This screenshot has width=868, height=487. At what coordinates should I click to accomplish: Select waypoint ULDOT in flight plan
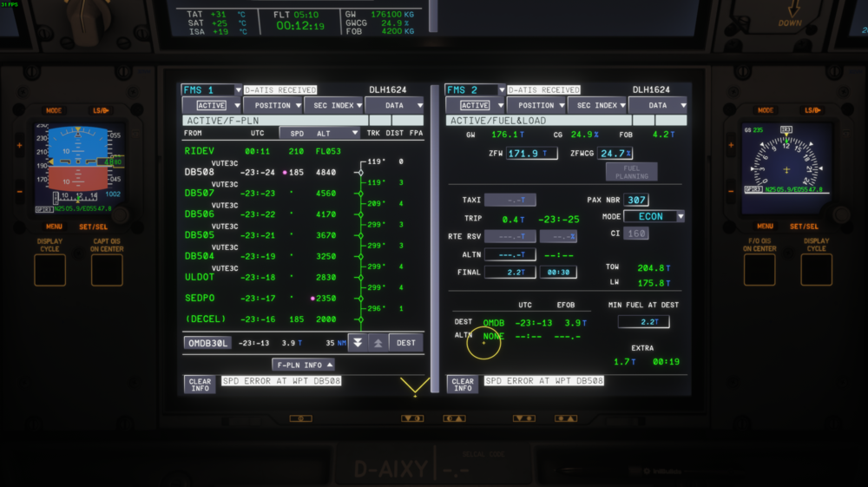pos(200,277)
